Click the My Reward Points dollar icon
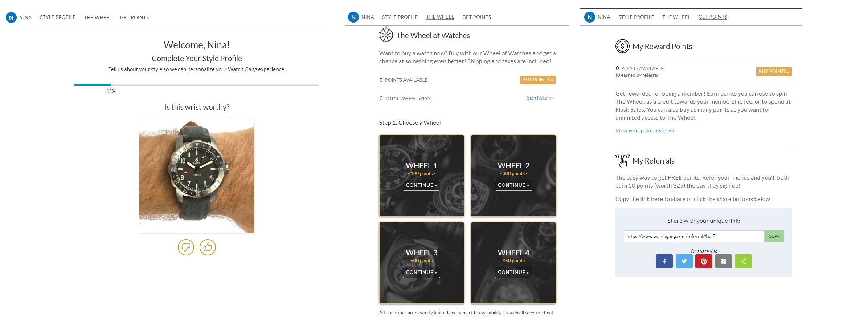Screen dimensions: 868x322 622,46
